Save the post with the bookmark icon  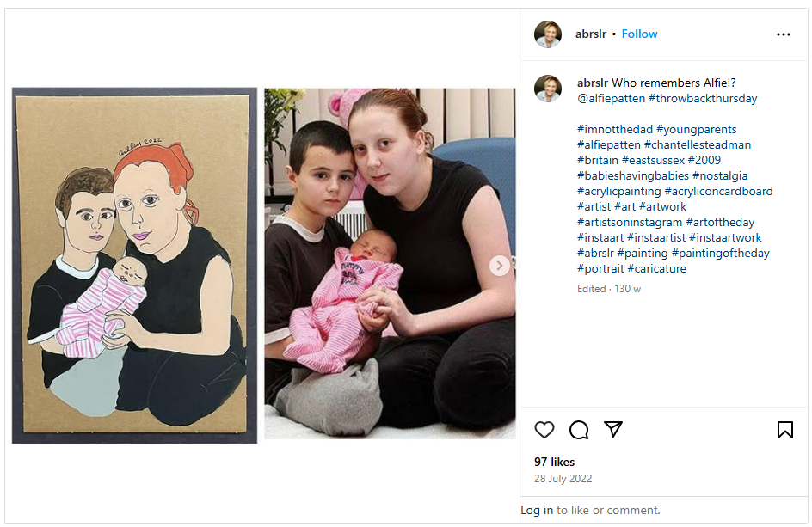[x=785, y=430]
